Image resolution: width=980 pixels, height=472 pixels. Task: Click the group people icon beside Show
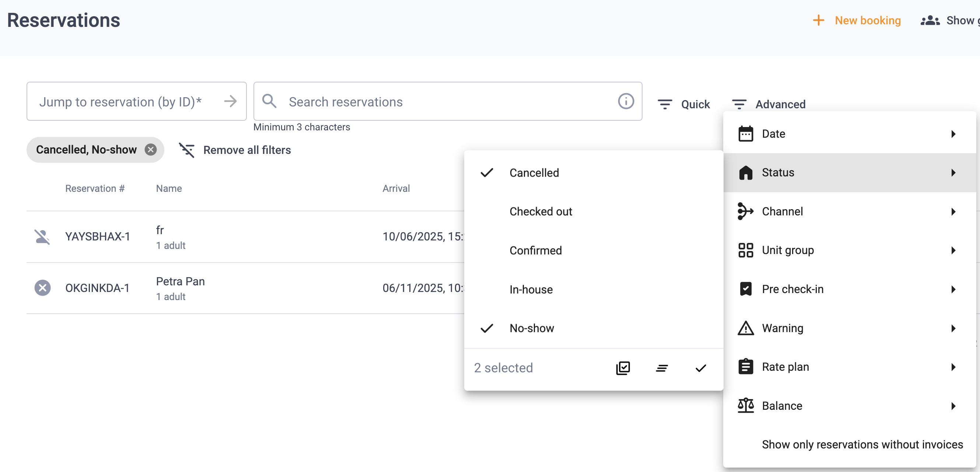[930, 20]
